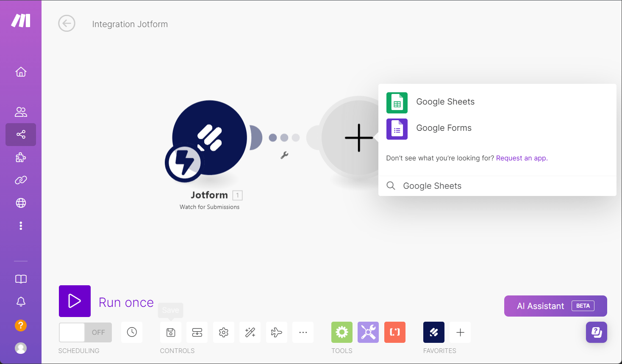Open the purple Tools wrench icon
Viewport: 622px width, 364px height.
click(x=368, y=332)
